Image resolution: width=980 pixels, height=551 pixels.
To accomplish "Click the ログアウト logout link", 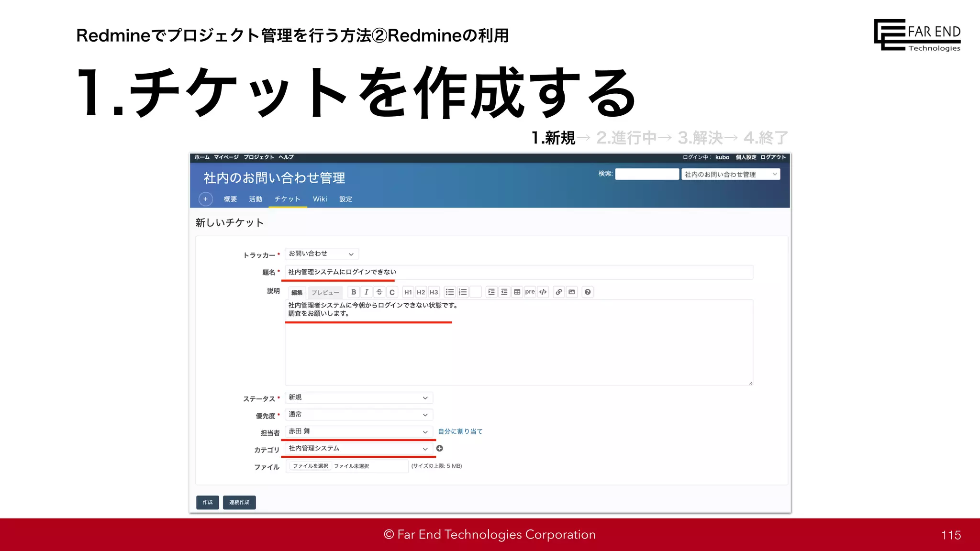I will pos(773,157).
